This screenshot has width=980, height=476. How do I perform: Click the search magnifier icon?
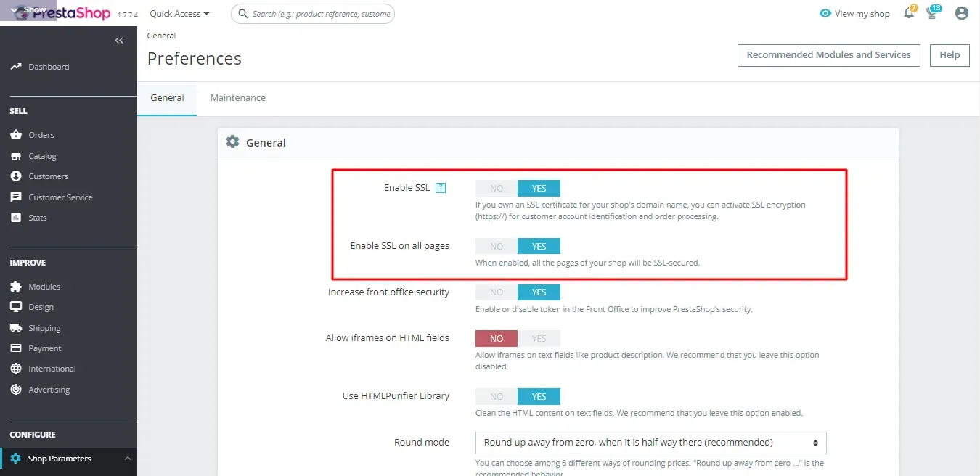pyautogui.click(x=242, y=14)
